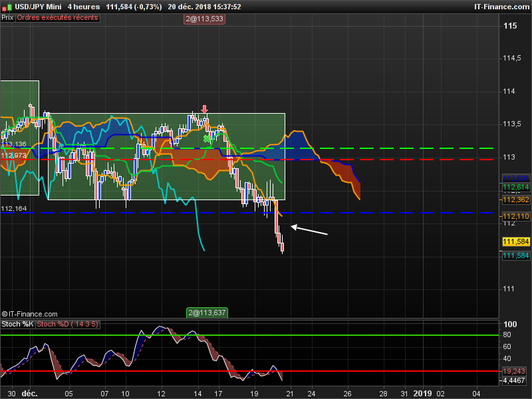Open the Prix indicator label
The height and width of the screenshot is (399, 532).
[x=7, y=18]
